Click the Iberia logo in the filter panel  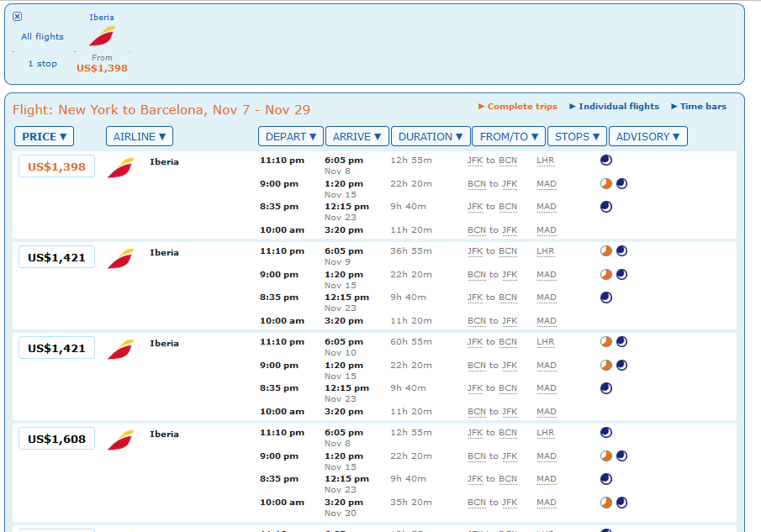pyautogui.click(x=102, y=36)
